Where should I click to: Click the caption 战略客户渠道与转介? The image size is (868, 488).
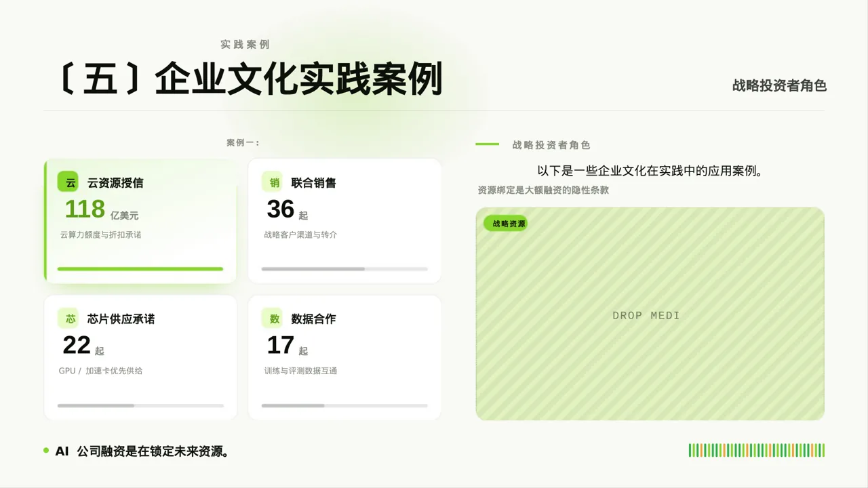300,235
